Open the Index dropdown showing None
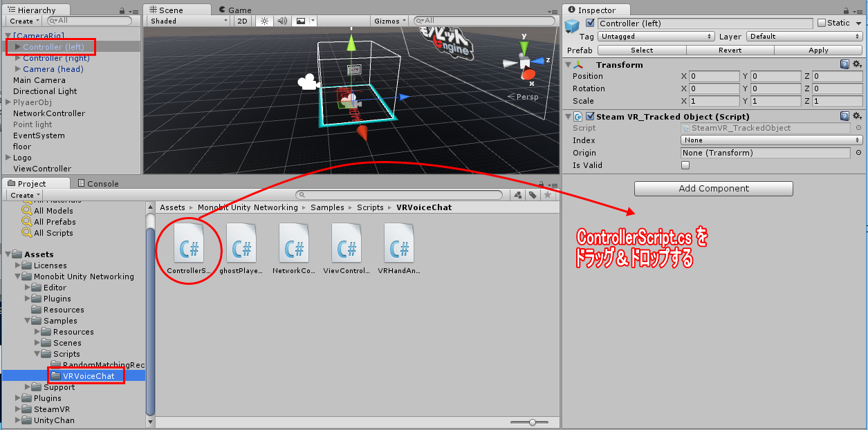868x430 pixels. 771,140
